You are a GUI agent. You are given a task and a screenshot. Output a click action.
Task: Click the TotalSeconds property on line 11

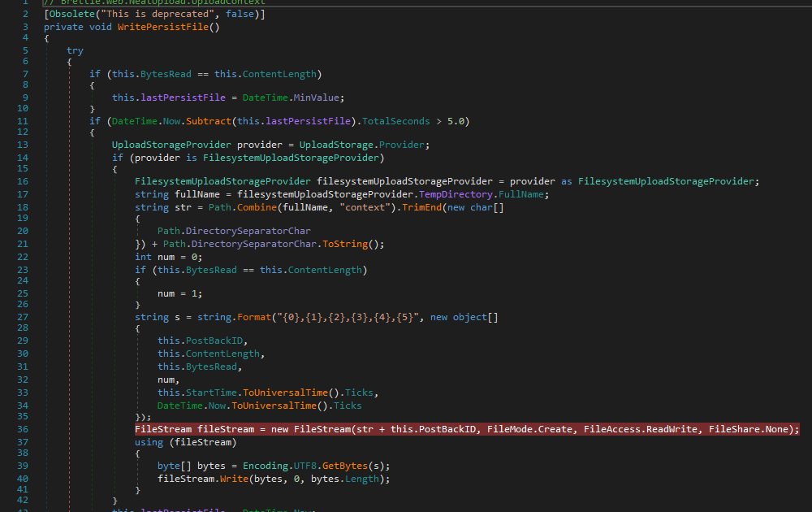pyautogui.click(x=397, y=119)
